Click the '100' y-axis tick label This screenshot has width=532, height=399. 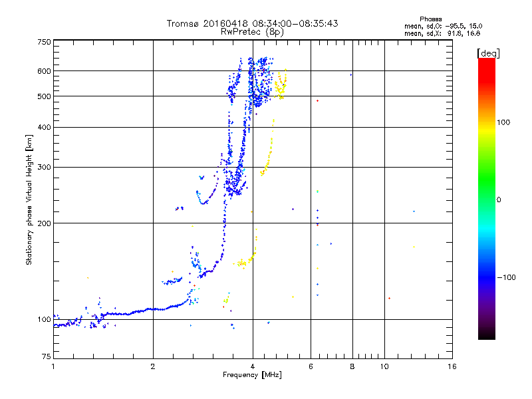pos(44,319)
